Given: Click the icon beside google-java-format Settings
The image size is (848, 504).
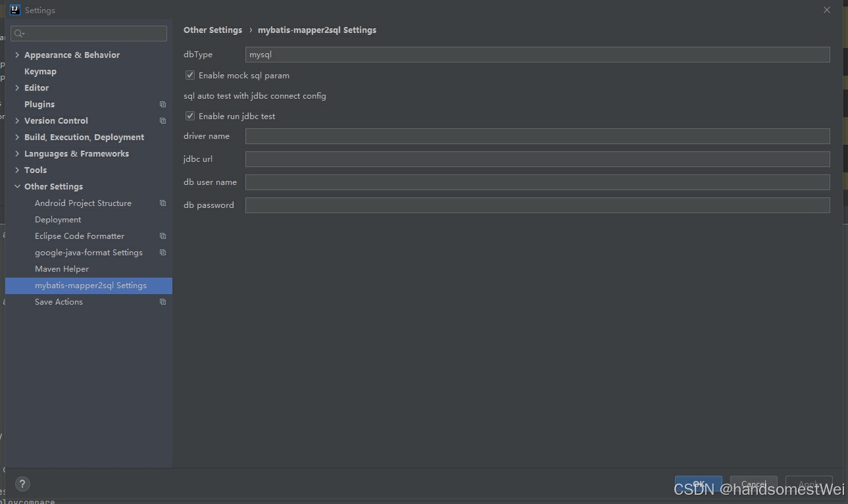Looking at the screenshot, I should 162,252.
